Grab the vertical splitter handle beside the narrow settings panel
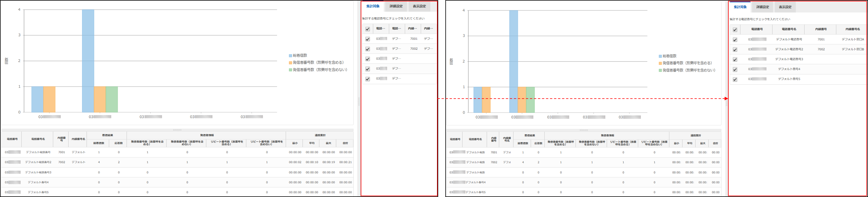The image size is (868, 197). click(x=358, y=101)
